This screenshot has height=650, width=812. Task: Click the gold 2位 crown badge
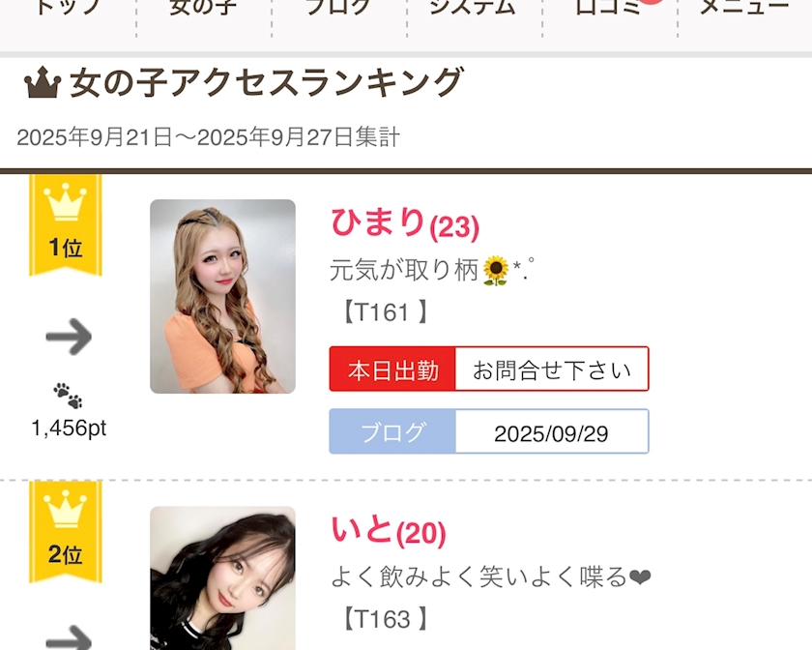[x=66, y=532]
